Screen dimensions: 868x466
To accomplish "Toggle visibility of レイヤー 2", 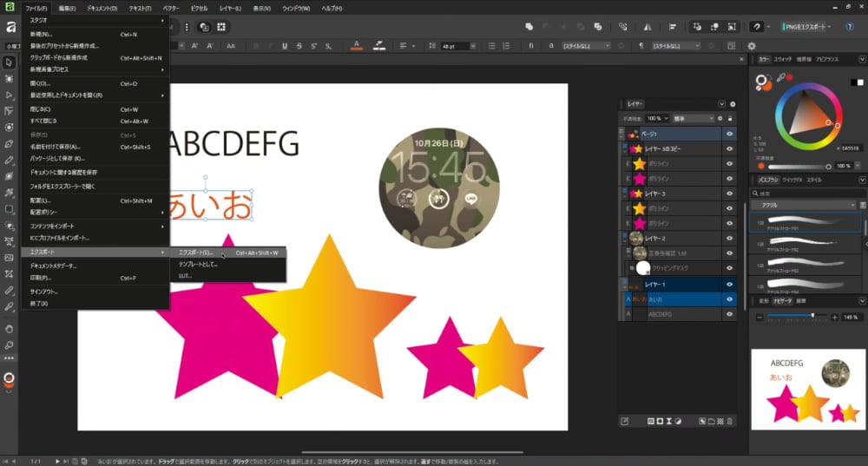I will (729, 238).
